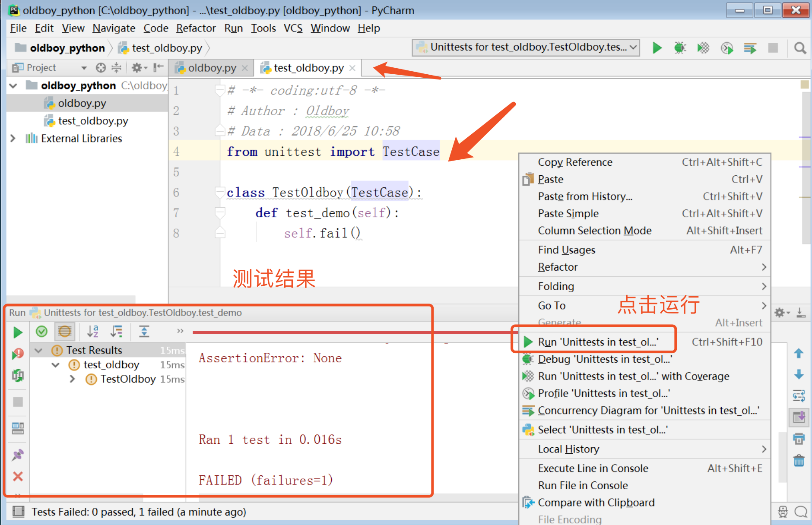This screenshot has height=525, width=812.
Task: Open Run panel gear settings at right
Action: click(781, 313)
